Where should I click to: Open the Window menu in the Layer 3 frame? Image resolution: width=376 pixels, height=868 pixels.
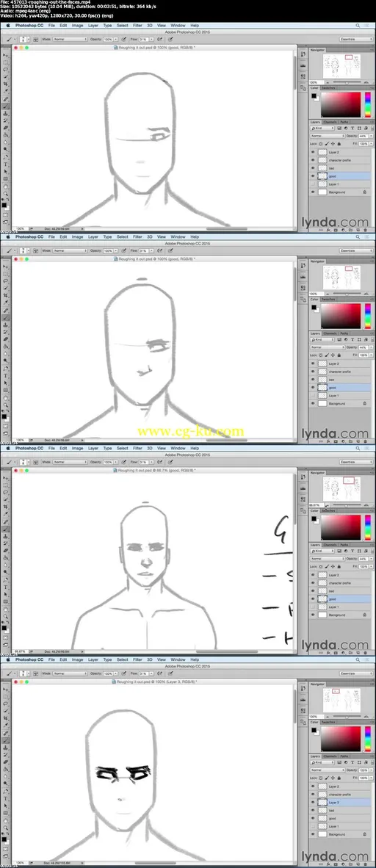178,659
